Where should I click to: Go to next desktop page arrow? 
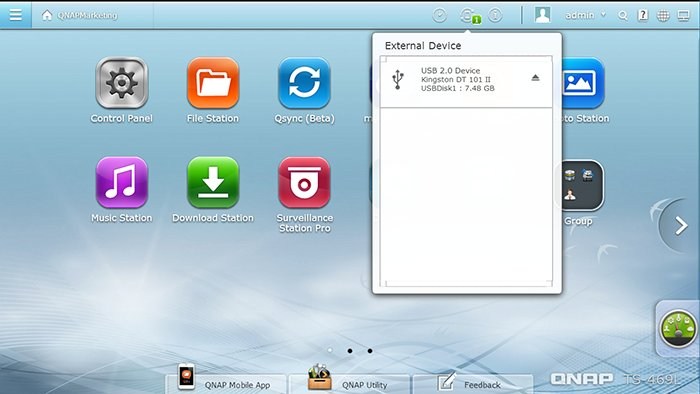click(x=680, y=226)
